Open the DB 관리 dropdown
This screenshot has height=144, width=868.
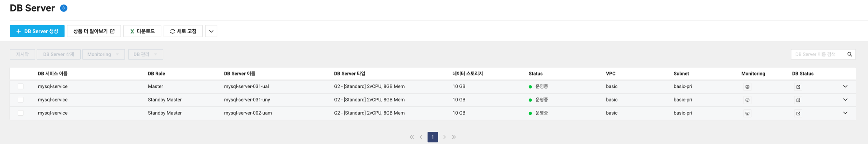tap(146, 54)
